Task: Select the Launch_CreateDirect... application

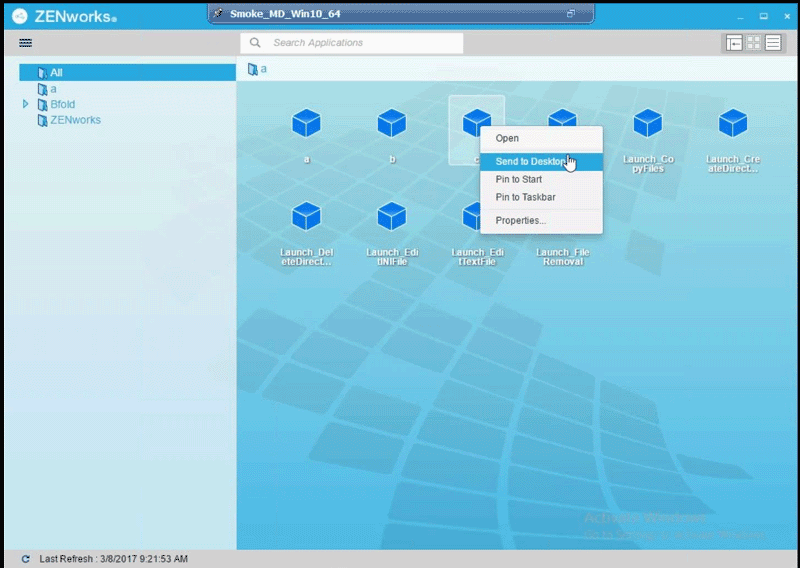Action: 733,140
